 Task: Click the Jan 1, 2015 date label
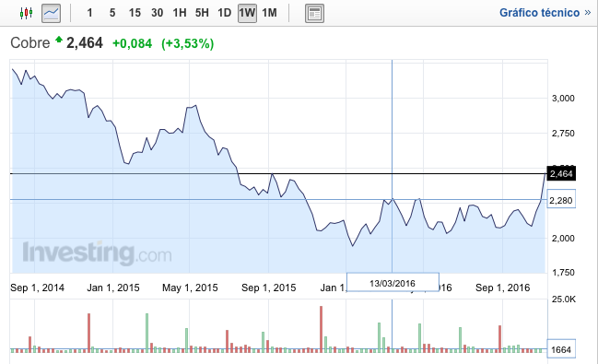113,288
